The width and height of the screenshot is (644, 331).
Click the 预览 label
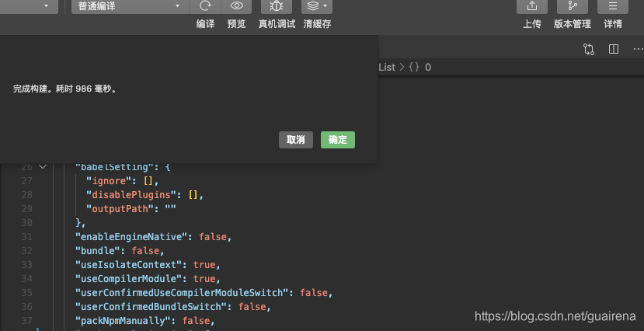[x=237, y=24]
